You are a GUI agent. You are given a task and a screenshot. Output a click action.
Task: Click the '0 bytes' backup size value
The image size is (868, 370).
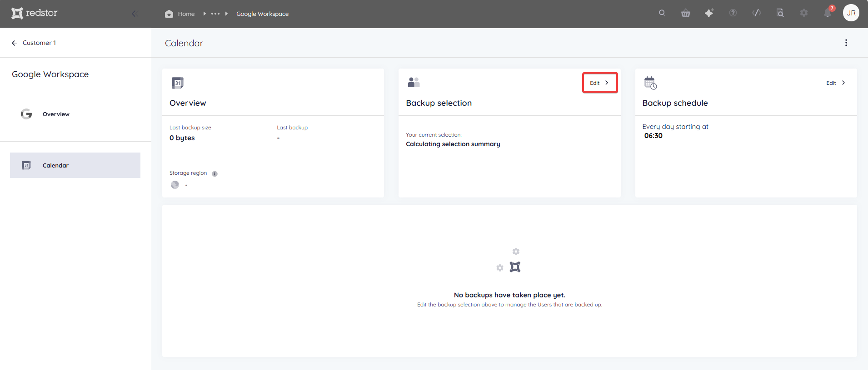(x=182, y=138)
